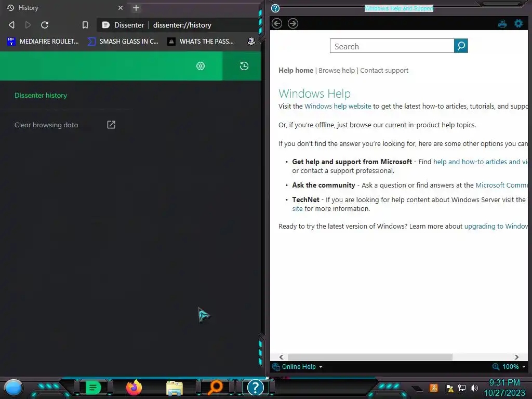
Task: Click the Windows Help search box
Action: coord(392,46)
